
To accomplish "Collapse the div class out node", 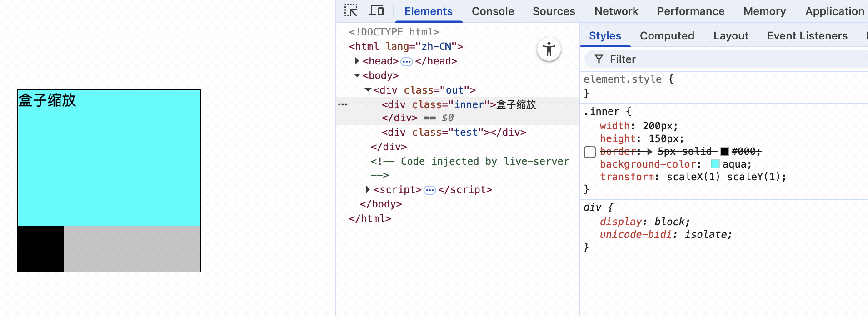I will (x=368, y=90).
